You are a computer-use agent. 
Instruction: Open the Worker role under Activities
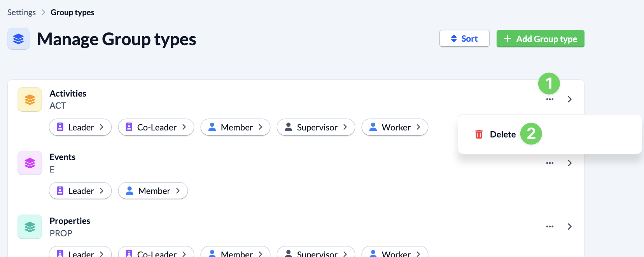coord(395,127)
